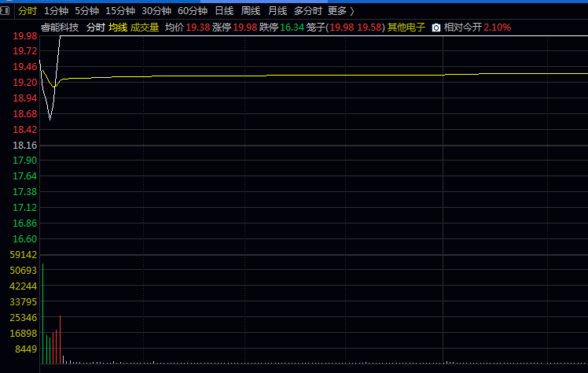Switch to the 15分钟 chart

tap(120, 11)
